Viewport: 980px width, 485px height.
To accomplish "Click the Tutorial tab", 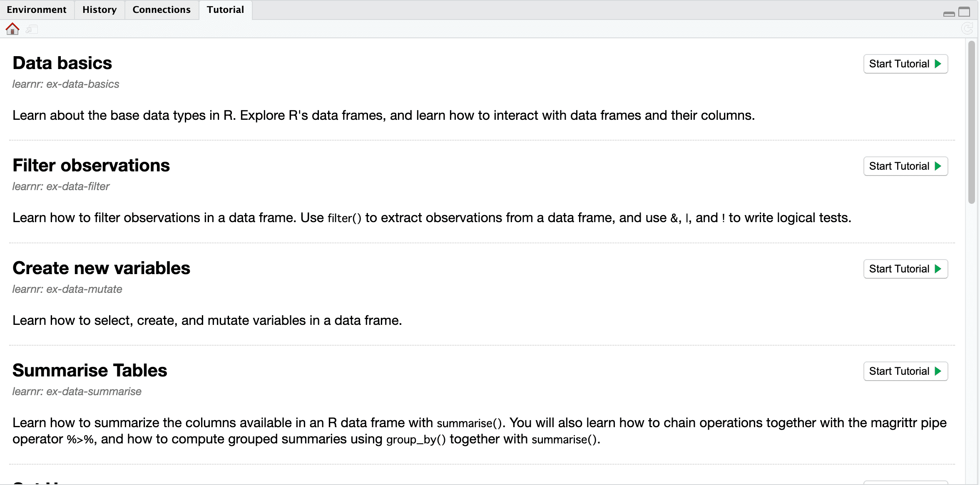I will [x=225, y=10].
